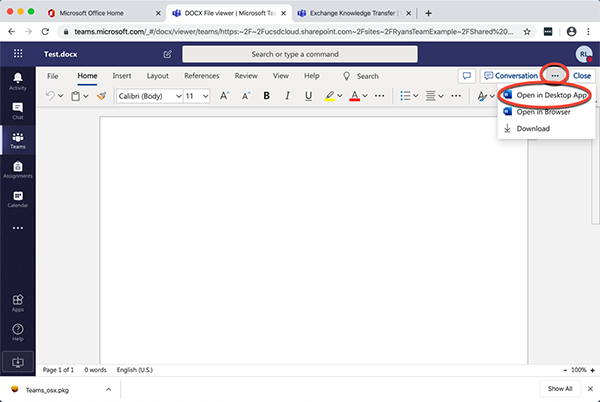This screenshot has width=600, height=402.
Task: Select Open in Desktop App menu item
Action: click(546, 95)
